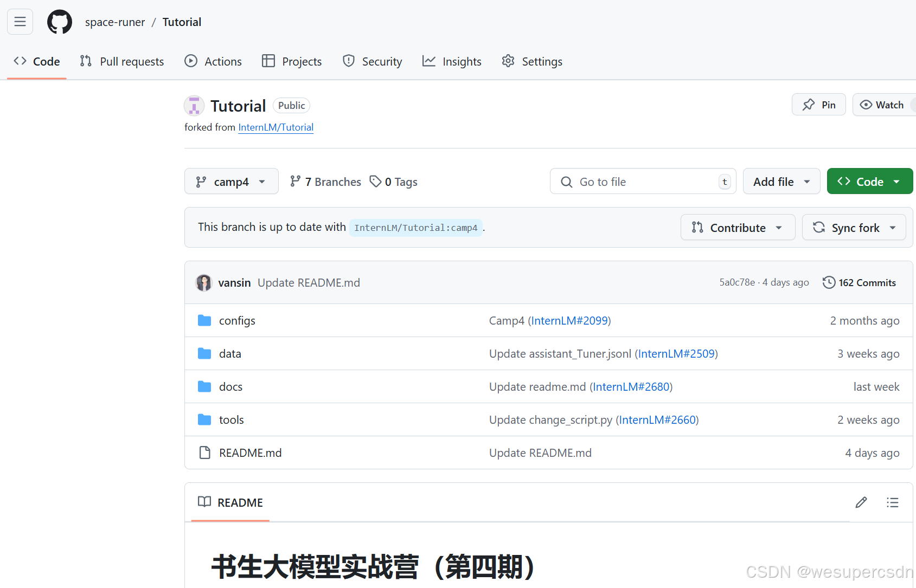The width and height of the screenshot is (916, 588).
Task: Click vansin's avatar in commit row
Action: (204, 282)
